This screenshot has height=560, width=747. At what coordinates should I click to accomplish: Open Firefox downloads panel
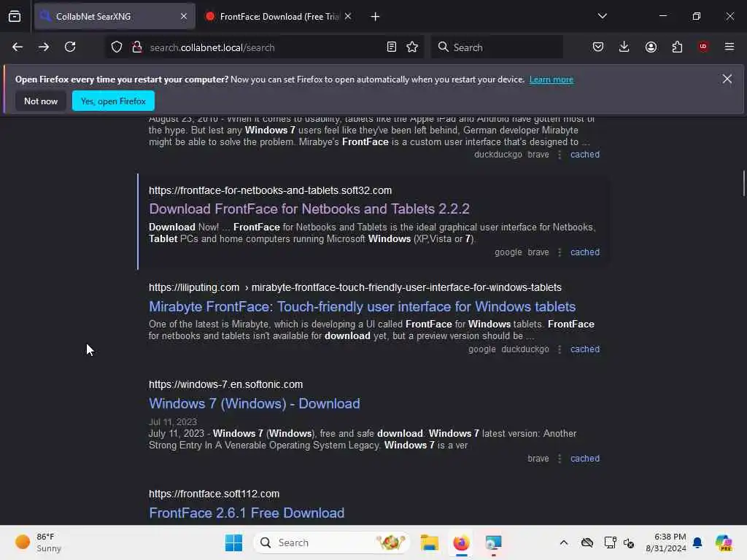click(624, 47)
